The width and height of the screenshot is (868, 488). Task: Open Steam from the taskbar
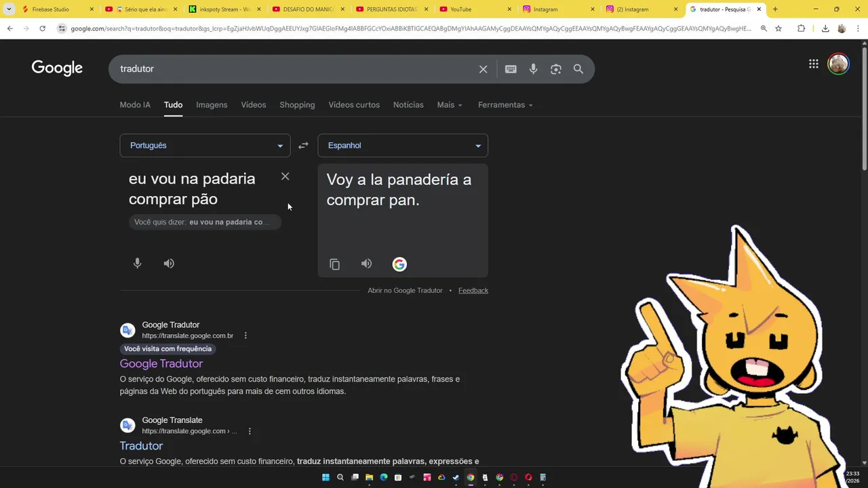[456, 477]
